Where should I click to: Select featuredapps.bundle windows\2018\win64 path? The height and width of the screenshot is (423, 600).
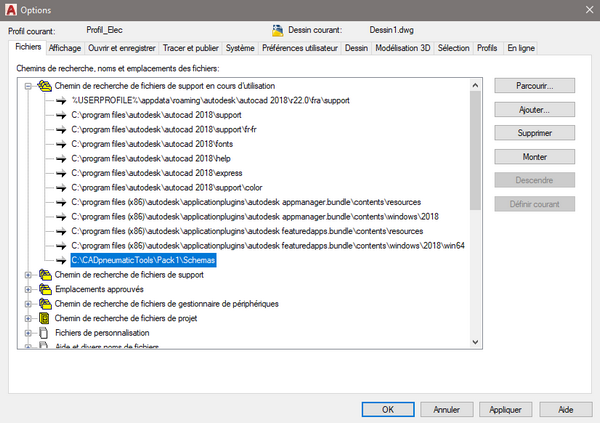click(268, 246)
